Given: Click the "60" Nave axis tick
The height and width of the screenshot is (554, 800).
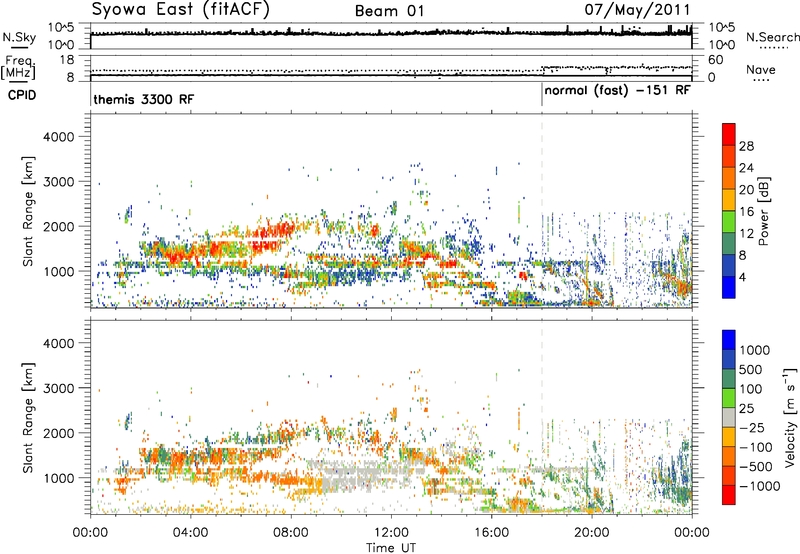Looking at the screenshot, I should [716, 60].
